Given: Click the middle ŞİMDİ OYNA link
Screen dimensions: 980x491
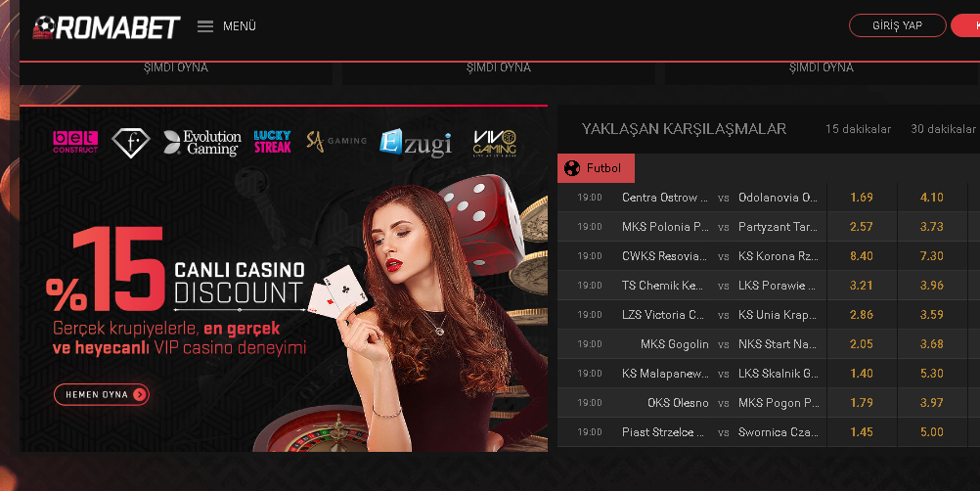Looking at the screenshot, I should click(499, 67).
